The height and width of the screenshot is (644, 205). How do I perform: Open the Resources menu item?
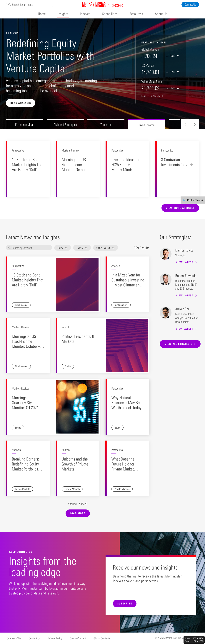coord(136,14)
